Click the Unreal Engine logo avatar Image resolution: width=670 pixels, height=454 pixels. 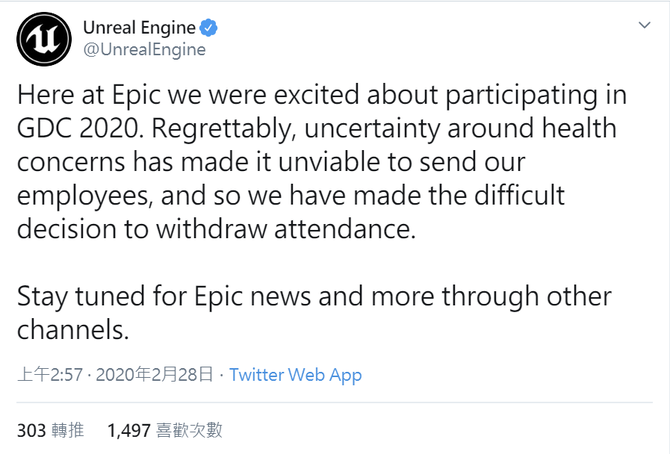pos(43,38)
